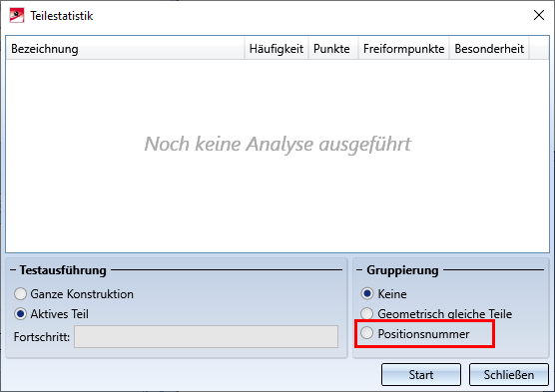Click the 'Noch keine Analyse ausgeführt' text
The height and width of the screenshot is (392, 555).
click(x=277, y=144)
